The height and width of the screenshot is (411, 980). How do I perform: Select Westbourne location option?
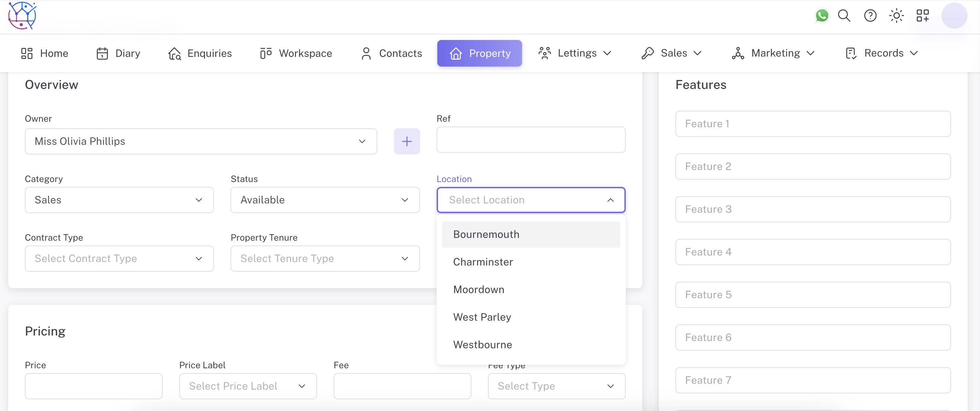pos(483,344)
